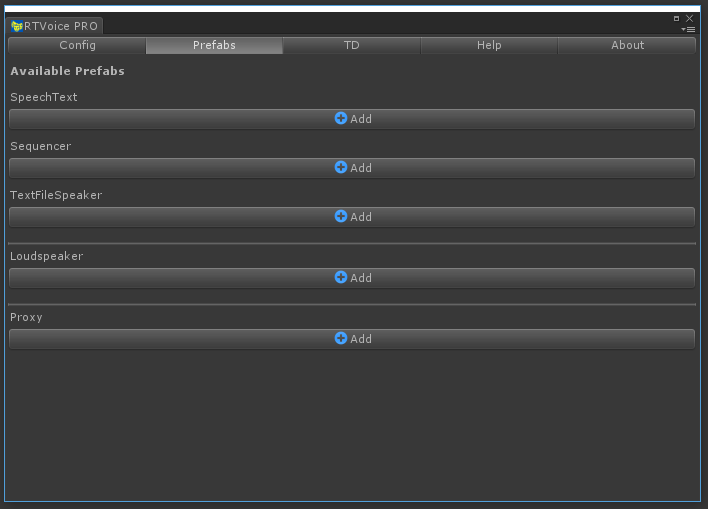
Task: Add the Sequencer prefab
Action: [352, 168]
